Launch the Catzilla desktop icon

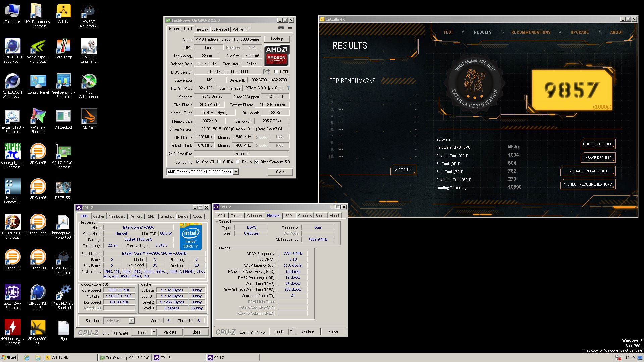pos(63,13)
